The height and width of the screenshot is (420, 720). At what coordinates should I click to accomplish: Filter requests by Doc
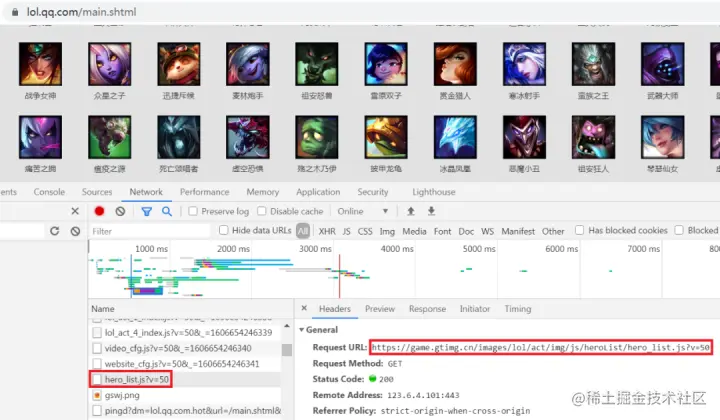[x=466, y=231]
